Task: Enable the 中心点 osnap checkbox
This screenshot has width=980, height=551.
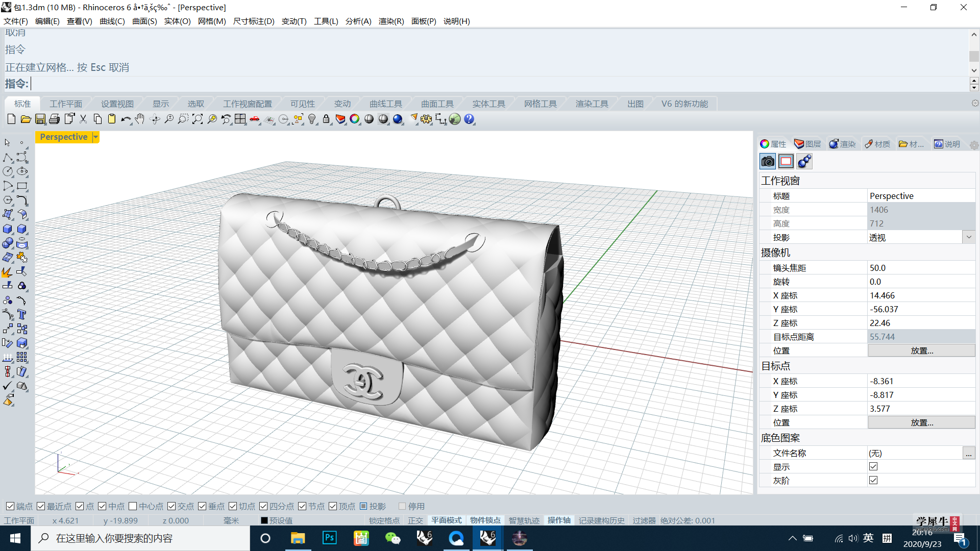Action: [x=133, y=506]
